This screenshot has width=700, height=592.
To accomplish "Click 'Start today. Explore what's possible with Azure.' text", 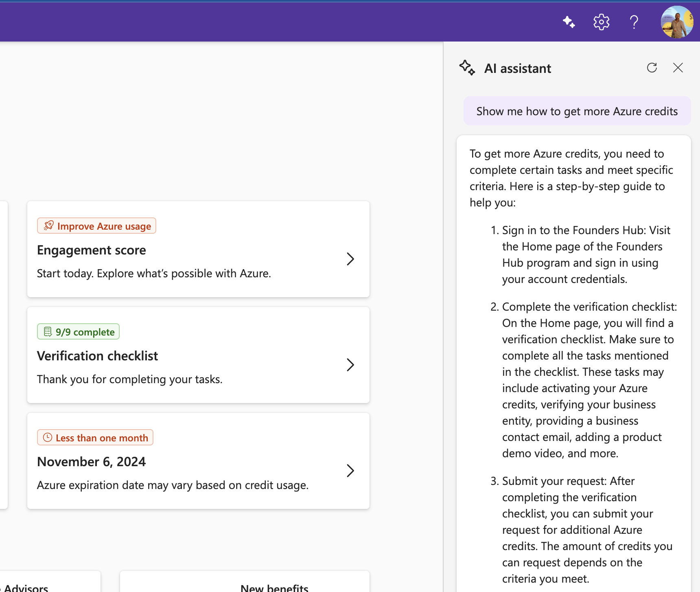I will pos(154,274).
